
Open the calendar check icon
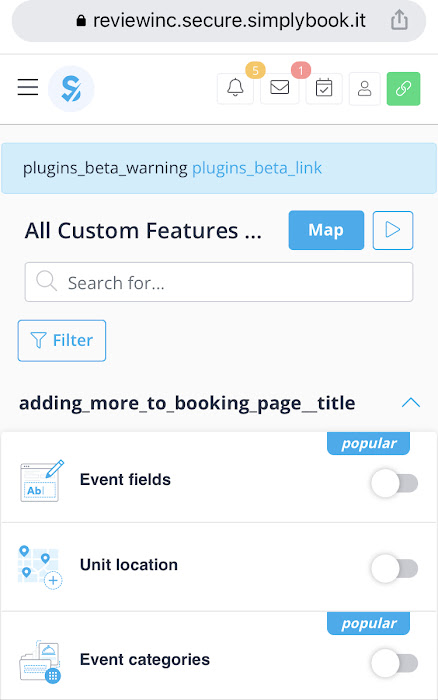(324, 88)
